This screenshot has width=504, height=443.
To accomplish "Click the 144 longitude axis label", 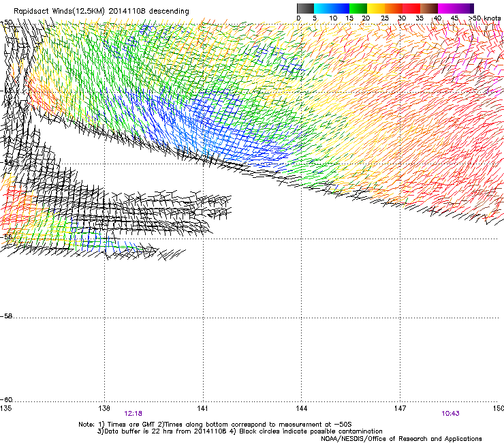I will coord(301,408).
